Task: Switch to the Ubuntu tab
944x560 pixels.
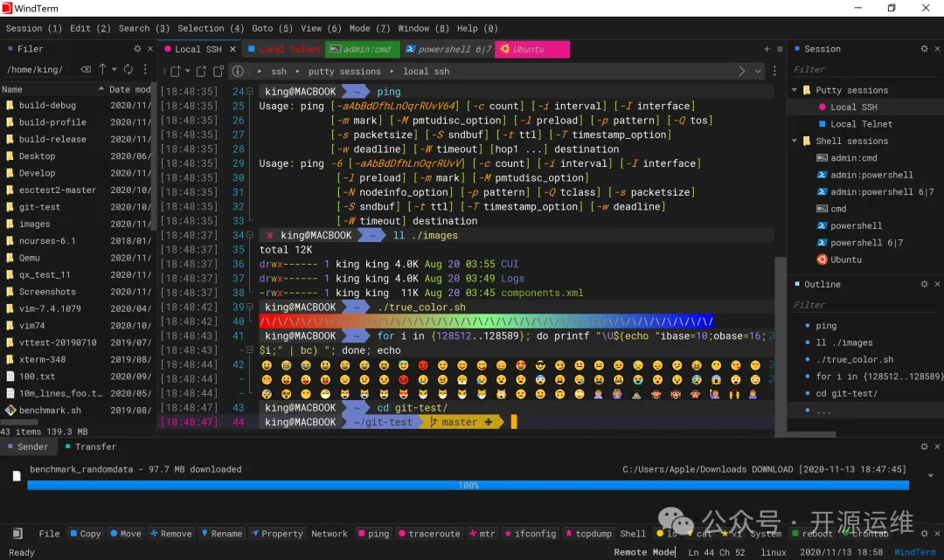Action: pyautogui.click(x=531, y=50)
